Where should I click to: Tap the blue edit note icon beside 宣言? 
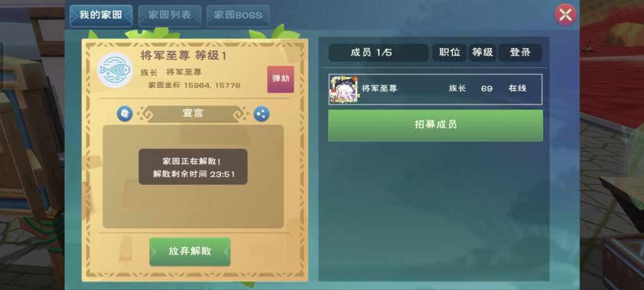[125, 114]
